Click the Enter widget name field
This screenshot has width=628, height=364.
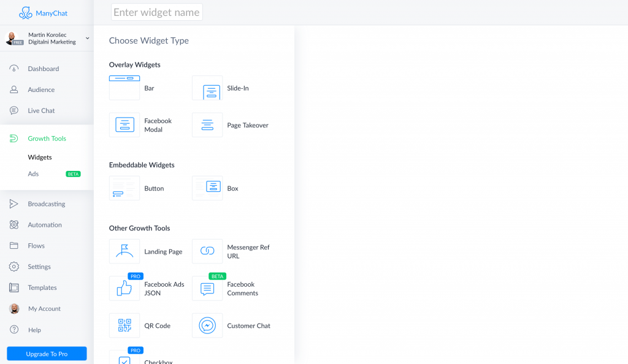click(156, 12)
